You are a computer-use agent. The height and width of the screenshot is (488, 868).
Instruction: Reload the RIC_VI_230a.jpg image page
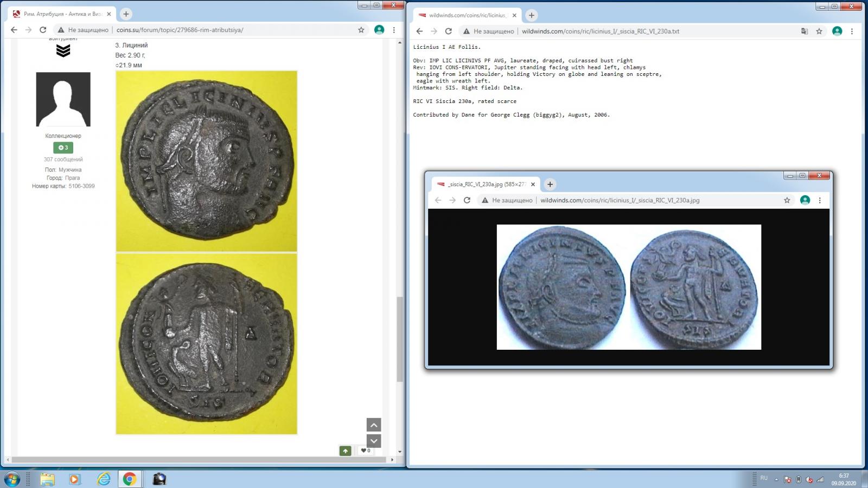coord(467,200)
